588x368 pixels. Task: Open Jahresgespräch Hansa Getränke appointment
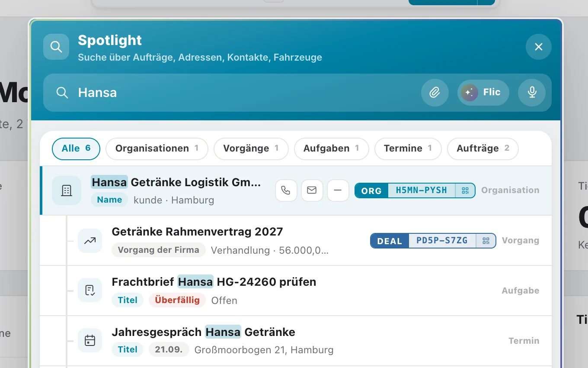coord(296,341)
